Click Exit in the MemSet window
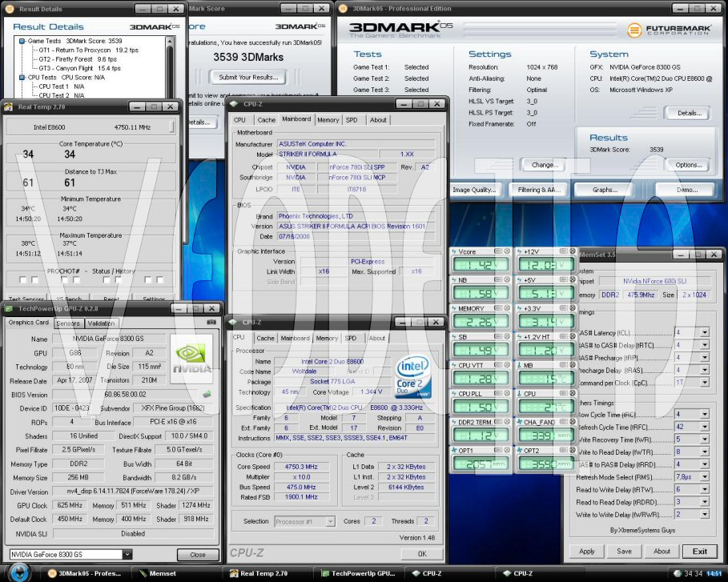Screen dimensions: 728x582 (700, 551)
